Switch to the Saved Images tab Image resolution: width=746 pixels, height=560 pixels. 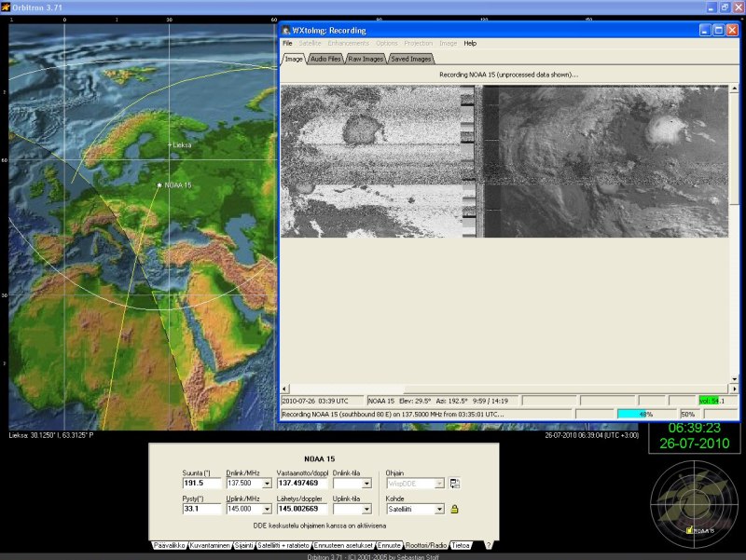click(x=409, y=59)
